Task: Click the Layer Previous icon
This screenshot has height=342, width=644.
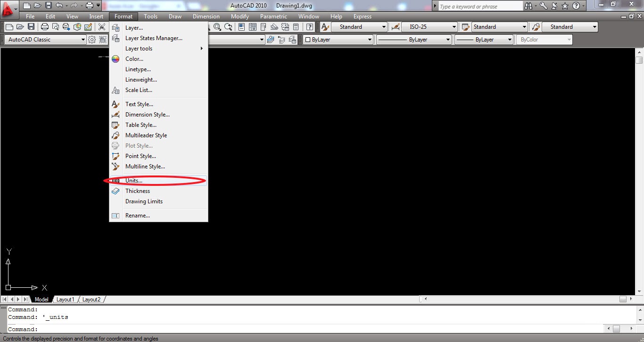Action: coord(281,40)
